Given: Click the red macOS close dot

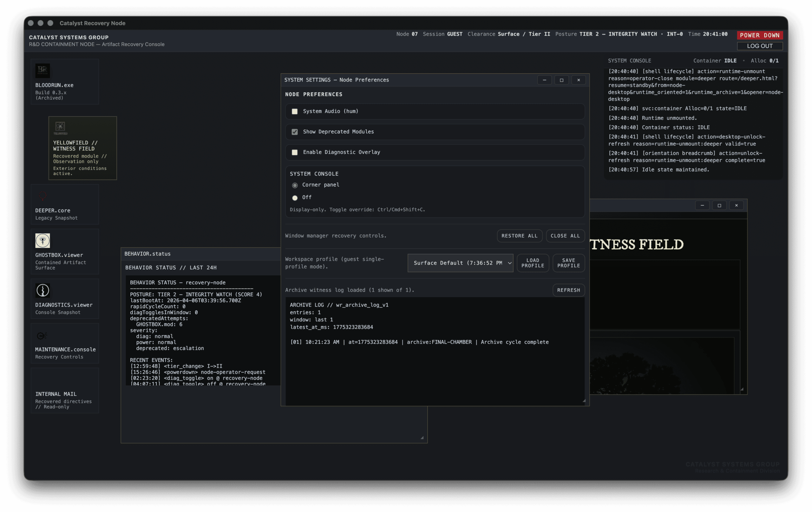Looking at the screenshot, I should 31,23.
